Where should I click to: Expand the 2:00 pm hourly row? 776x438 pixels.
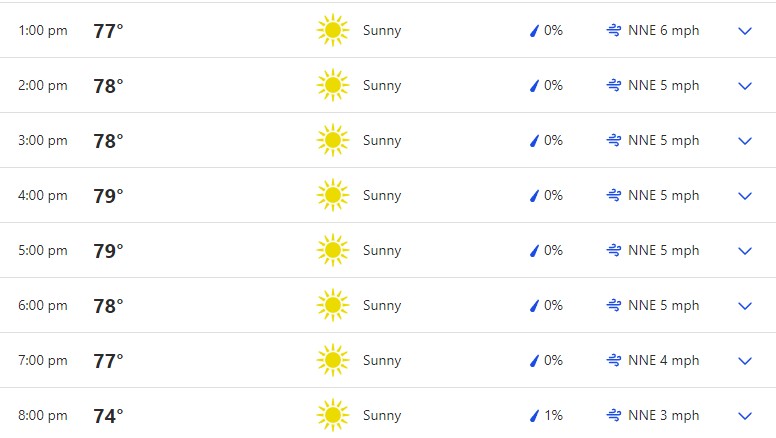click(x=744, y=86)
